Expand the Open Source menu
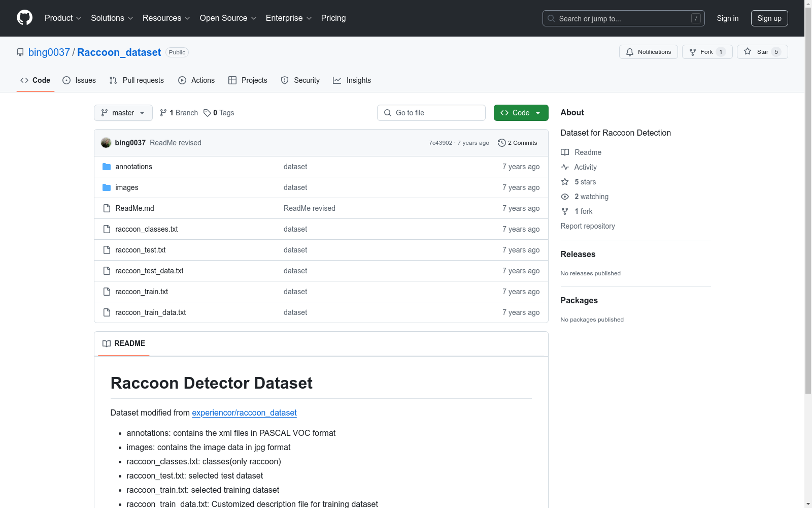The height and width of the screenshot is (508, 812). 228,18
